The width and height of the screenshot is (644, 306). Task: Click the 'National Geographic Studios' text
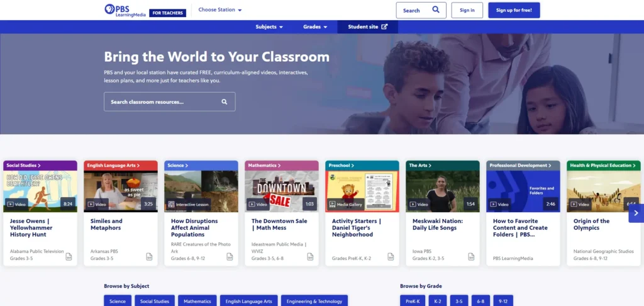pos(603,251)
